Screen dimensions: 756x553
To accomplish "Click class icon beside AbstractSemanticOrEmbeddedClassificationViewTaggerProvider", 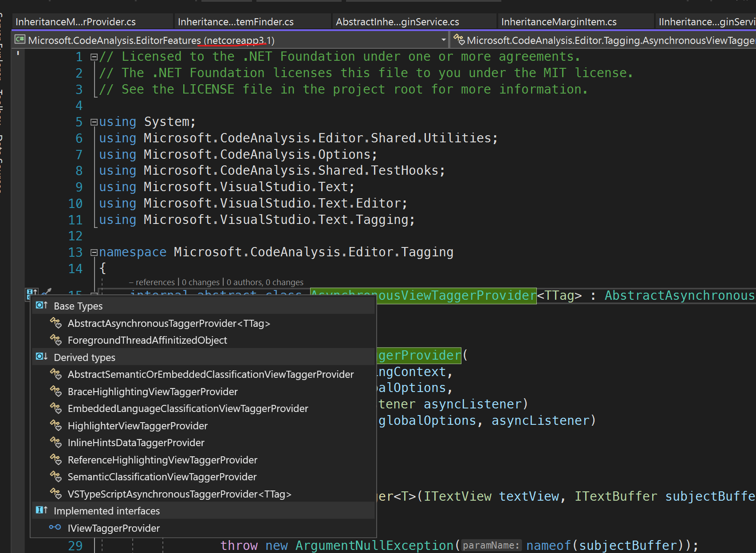I will pyautogui.click(x=56, y=374).
